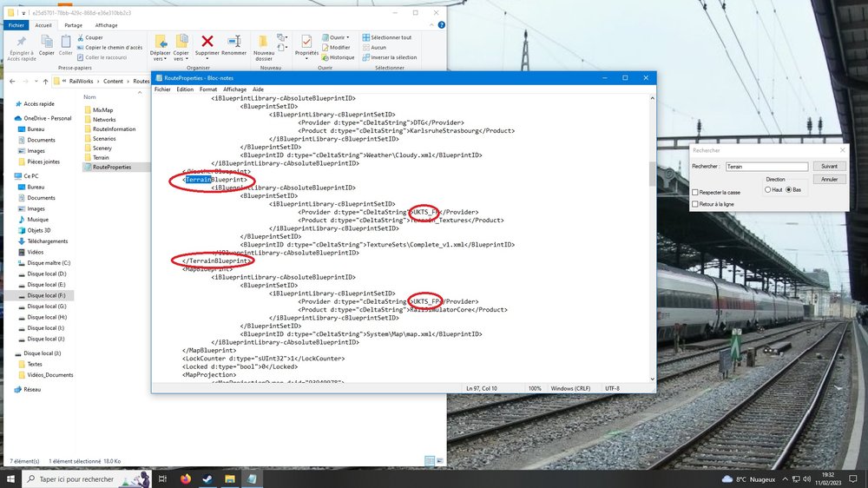Select the Haut direction radio button

768,189
